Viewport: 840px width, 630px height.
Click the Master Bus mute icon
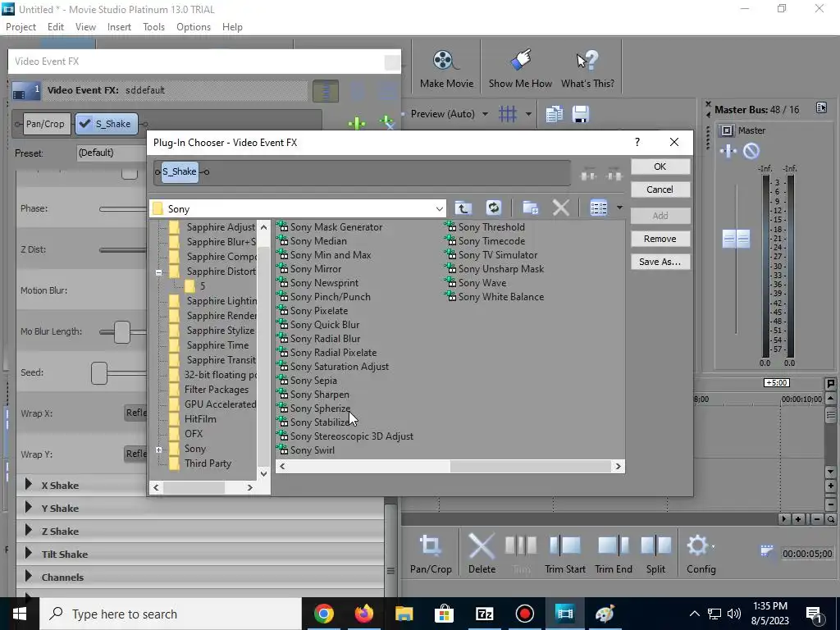(x=751, y=151)
